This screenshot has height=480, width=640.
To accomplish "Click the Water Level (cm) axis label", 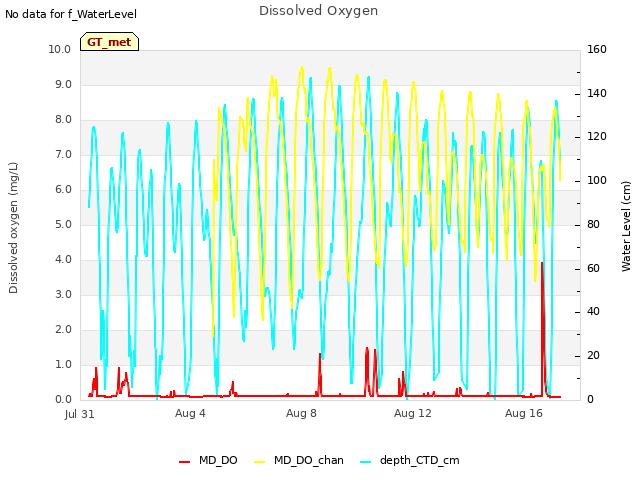I will (x=626, y=227).
